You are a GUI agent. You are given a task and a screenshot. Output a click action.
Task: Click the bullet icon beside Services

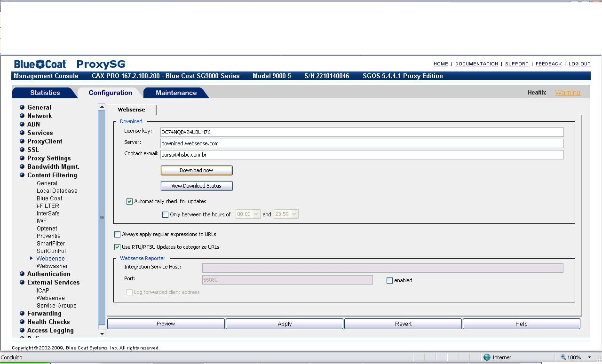pyautogui.click(x=22, y=133)
